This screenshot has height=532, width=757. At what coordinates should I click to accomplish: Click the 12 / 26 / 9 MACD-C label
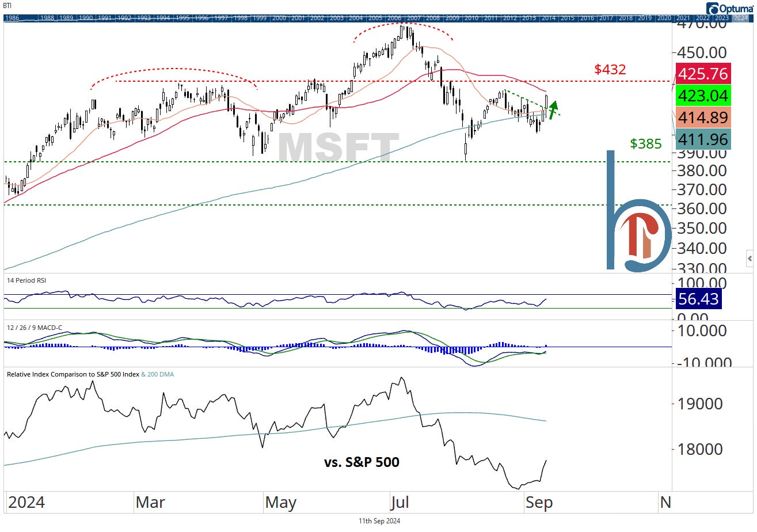(x=35, y=328)
